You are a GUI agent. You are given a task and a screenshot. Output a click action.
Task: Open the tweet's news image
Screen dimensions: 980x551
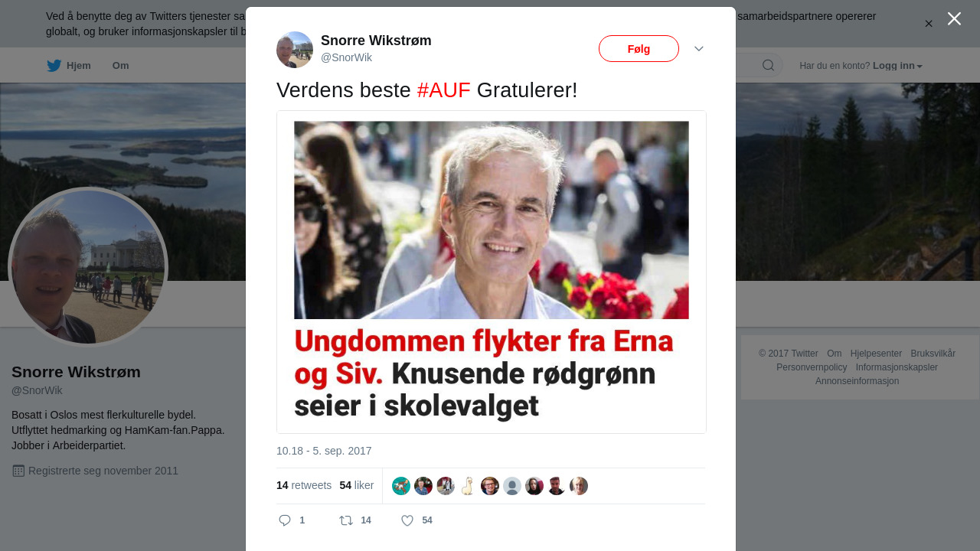tap(492, 272)
